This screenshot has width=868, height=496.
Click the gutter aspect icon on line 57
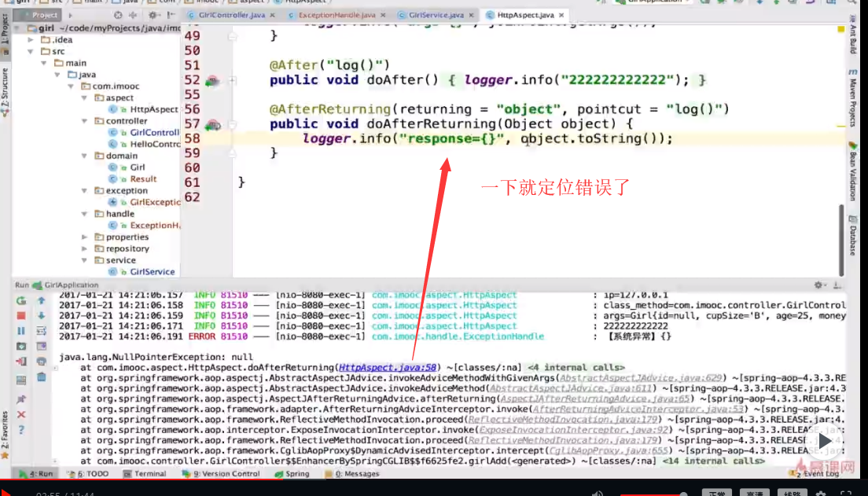coord(212,126)
